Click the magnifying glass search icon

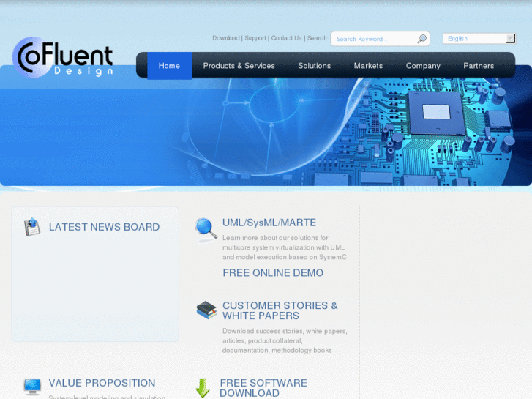[422, 39]
